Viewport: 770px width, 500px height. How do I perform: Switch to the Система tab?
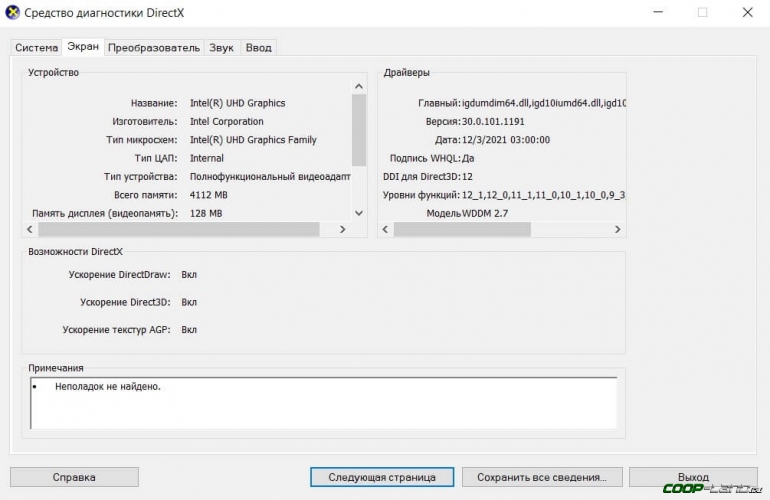coord(36,47)
